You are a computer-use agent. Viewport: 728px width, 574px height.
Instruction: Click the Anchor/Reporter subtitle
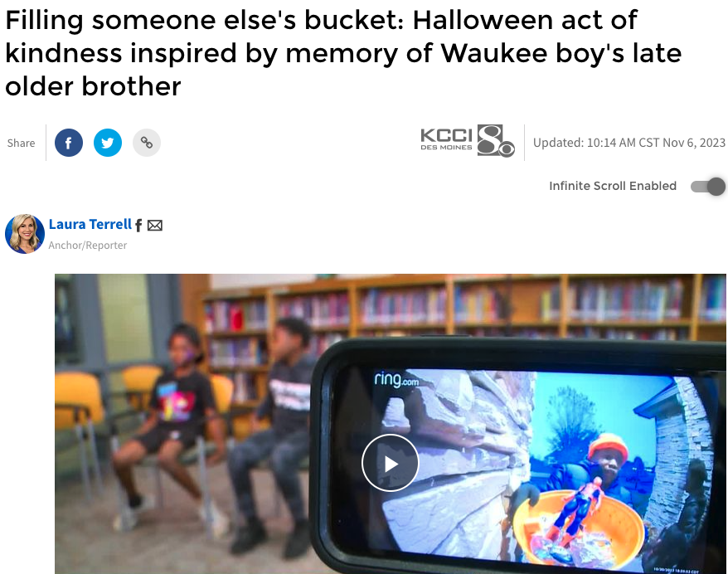click(x=88, y=246)
